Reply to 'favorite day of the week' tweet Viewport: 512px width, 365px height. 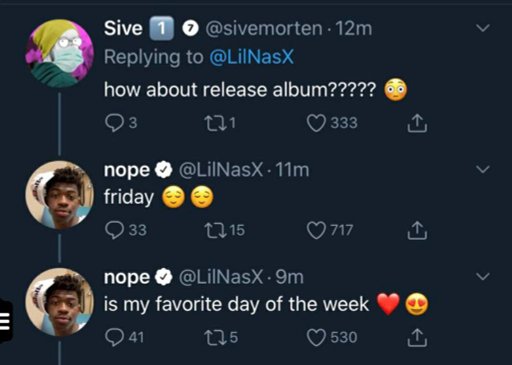[114, 337]
